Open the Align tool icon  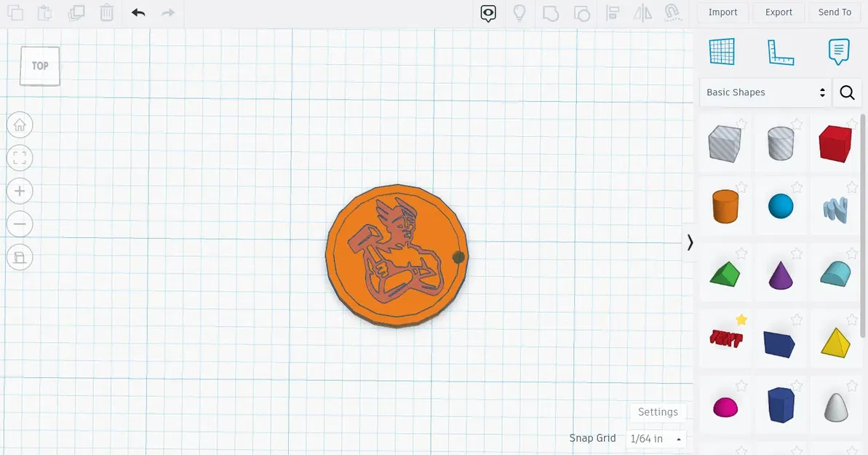pos(613,13)
